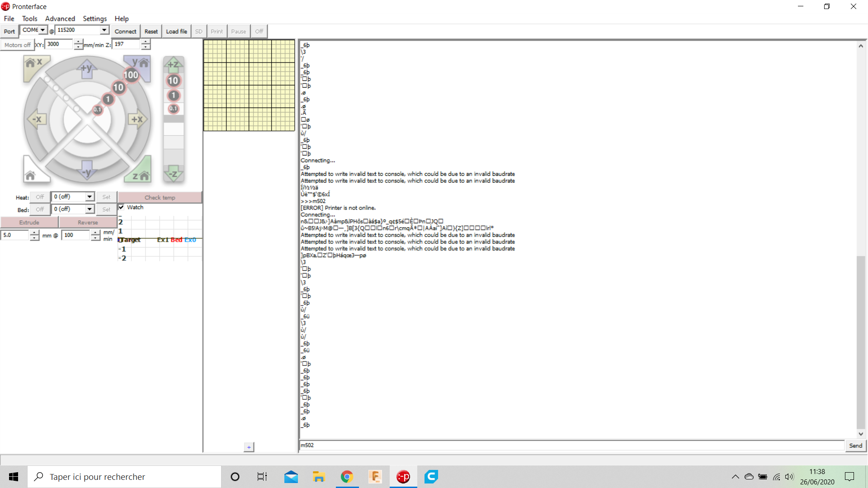
Task: Home all axes with house icon
Action: 31,175
